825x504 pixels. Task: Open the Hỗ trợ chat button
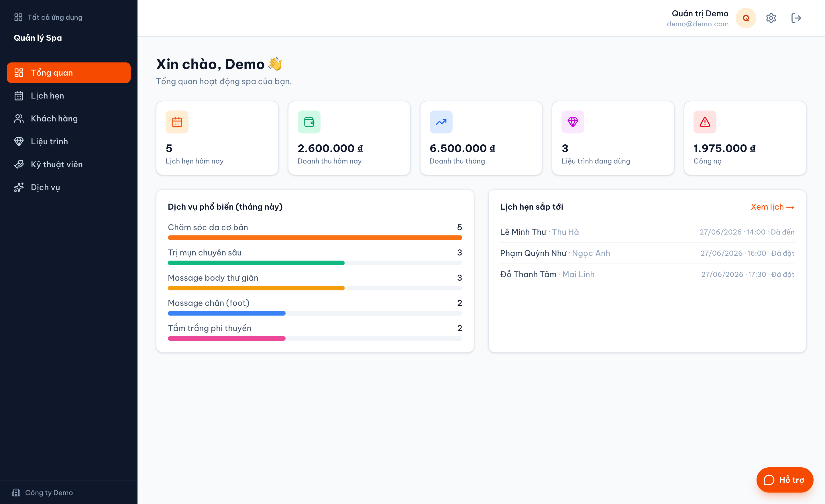785,480
